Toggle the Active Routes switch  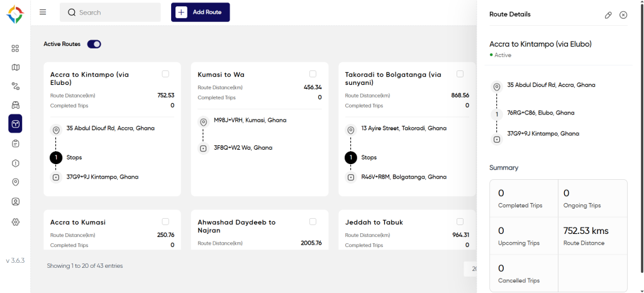coord(94,44)
